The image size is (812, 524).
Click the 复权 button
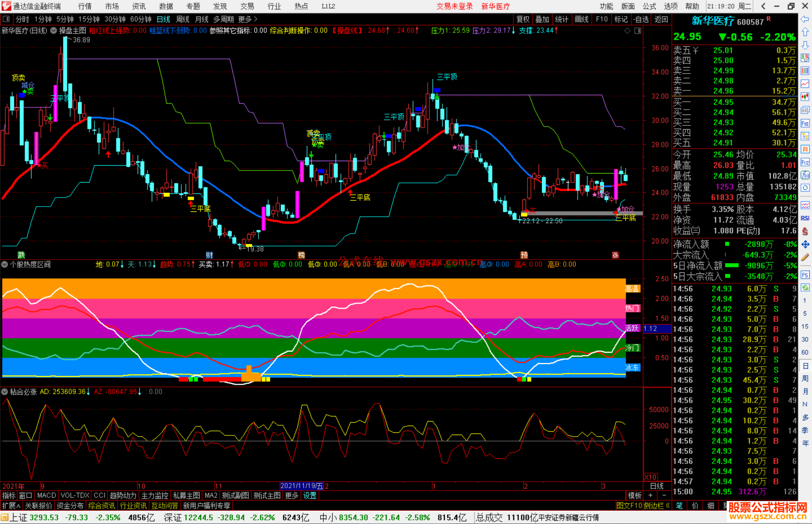(x=523, y=19)
